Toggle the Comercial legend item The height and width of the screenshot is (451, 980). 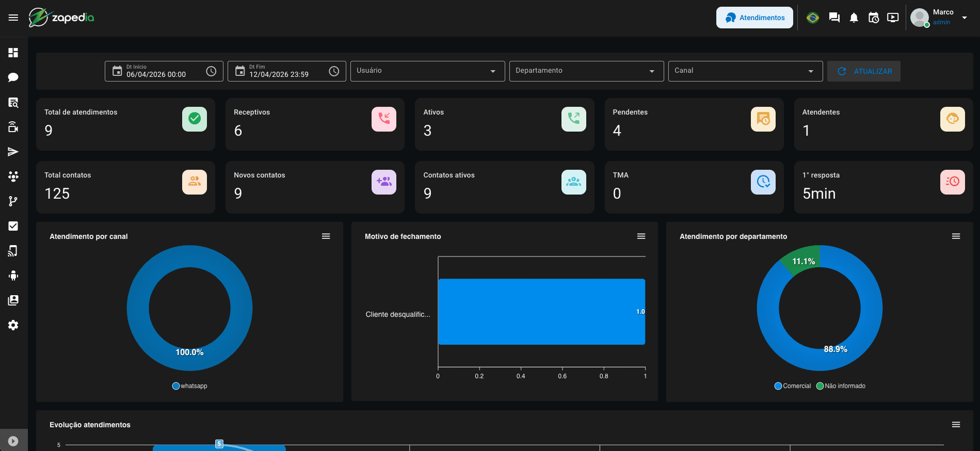tap(793, 386)
